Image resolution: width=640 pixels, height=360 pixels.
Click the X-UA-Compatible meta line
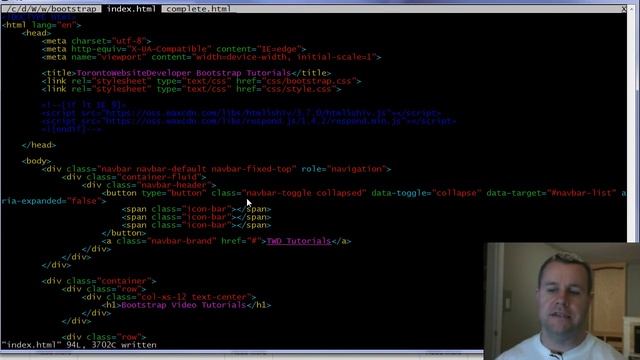pos(174,49)
